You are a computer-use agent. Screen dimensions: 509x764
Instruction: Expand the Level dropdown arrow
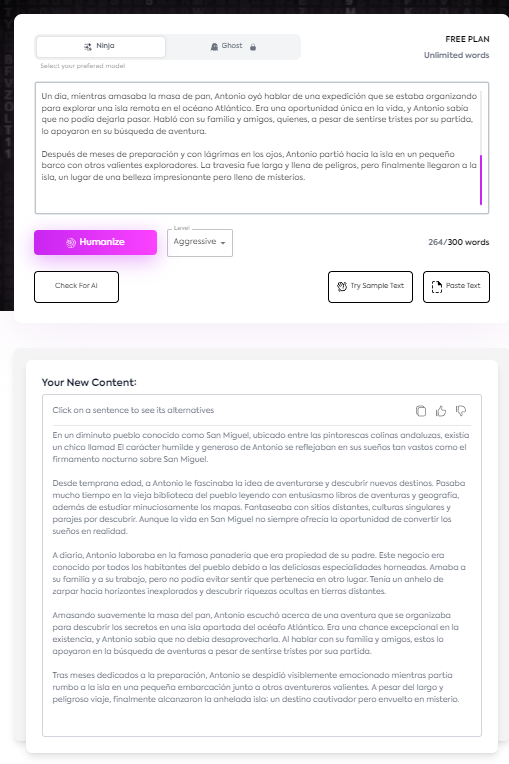tap(223, 243)
